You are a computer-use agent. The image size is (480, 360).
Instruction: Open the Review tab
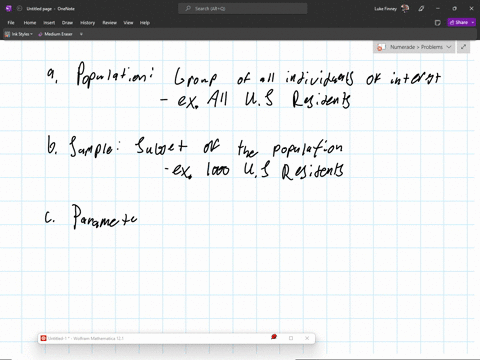coord(110,23)
